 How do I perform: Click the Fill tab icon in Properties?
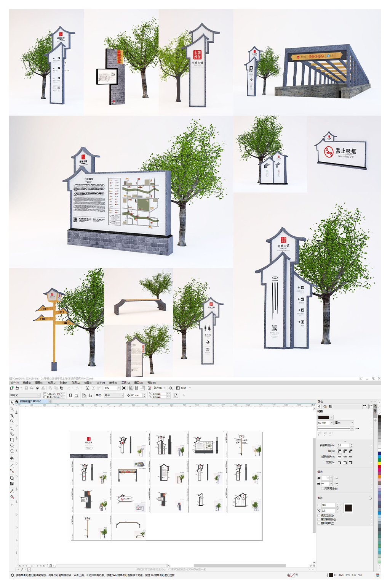325,406
